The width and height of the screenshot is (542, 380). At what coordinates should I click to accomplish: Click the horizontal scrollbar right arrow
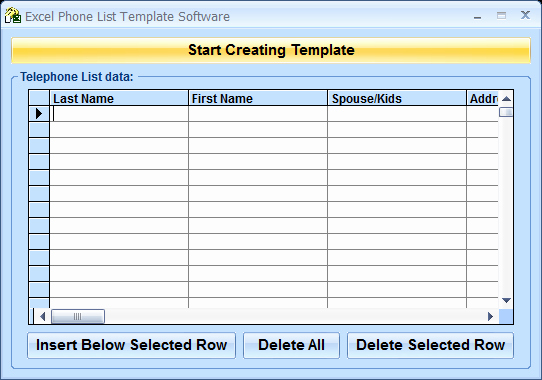pos(490,316)
